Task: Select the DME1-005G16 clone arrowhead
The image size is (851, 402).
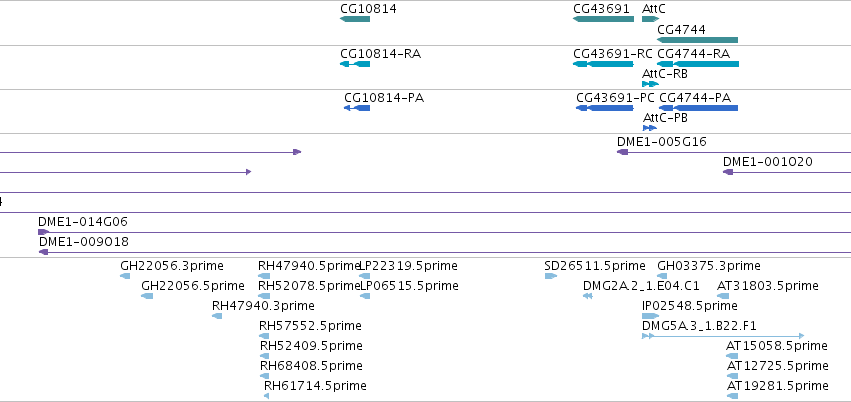Action: pyautogui.click(x=623, y=152)
